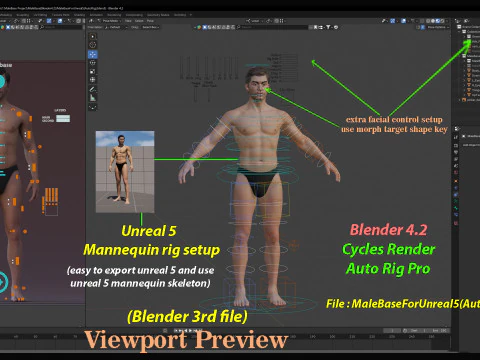This screenshot has width=480, height=360.
Task: Toggle the blue mirror option beside Pose Options
Action: click(x=423, y=27)
